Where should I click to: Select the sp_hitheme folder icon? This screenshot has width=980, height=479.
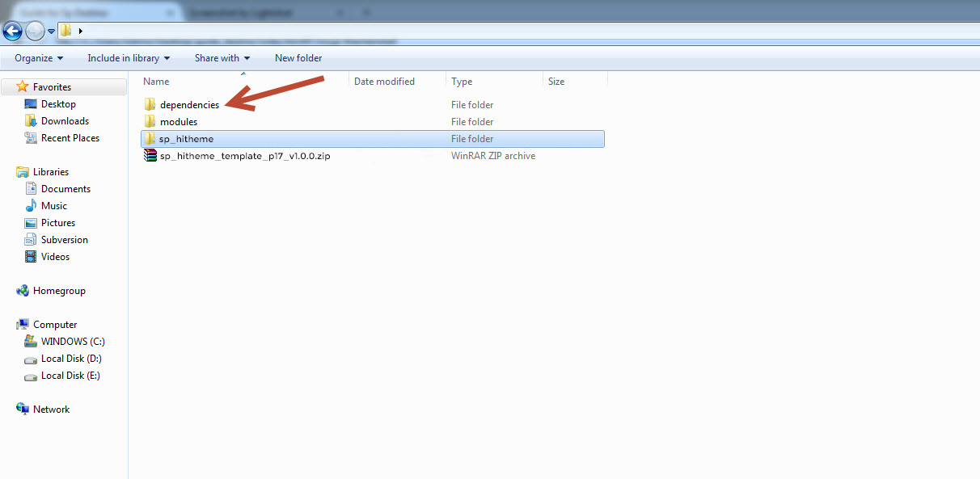pyautogui.click(x=150, y=139)
